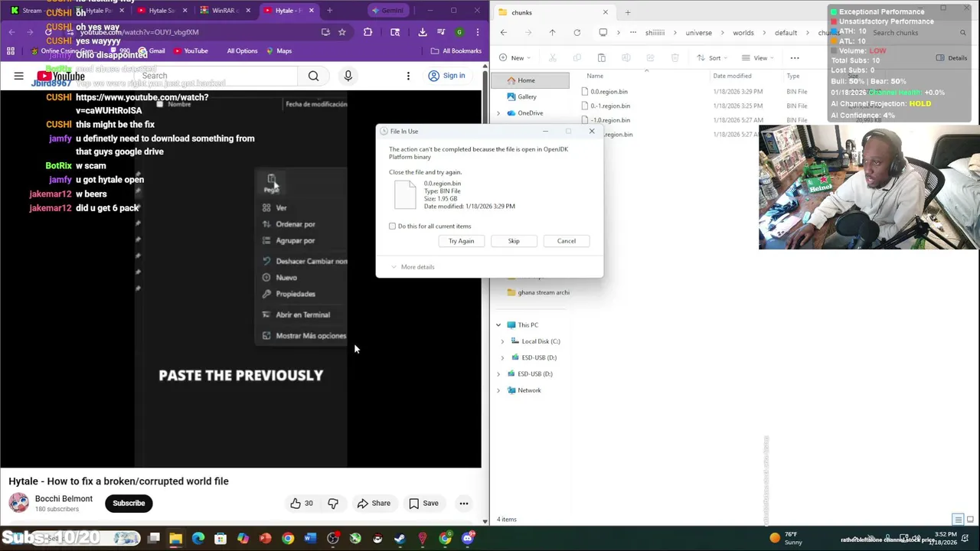Select 0.-1.region.bin in the file list
Image resolution: width=980 pixels, height=551 pixels.
pyautogui.click(x=610, y=106)
